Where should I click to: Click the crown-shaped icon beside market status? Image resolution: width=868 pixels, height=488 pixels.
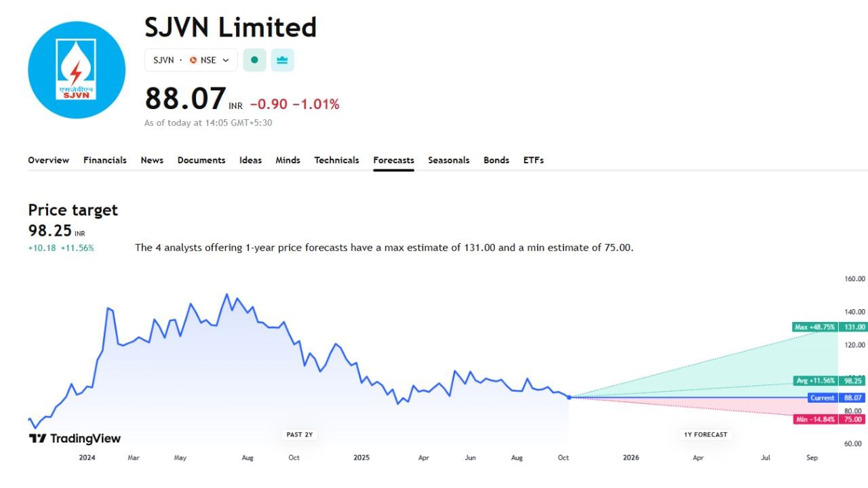(282, 60)
